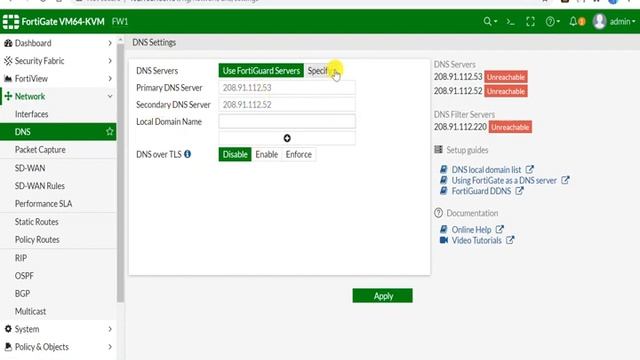Click the Secondary DNS Server field

[287, 104]
